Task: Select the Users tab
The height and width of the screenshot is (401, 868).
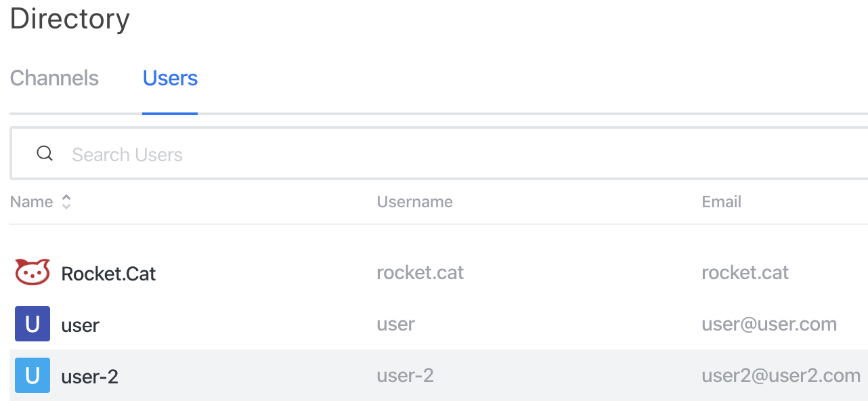Action: pyautogui.click(x=170, y=78)
